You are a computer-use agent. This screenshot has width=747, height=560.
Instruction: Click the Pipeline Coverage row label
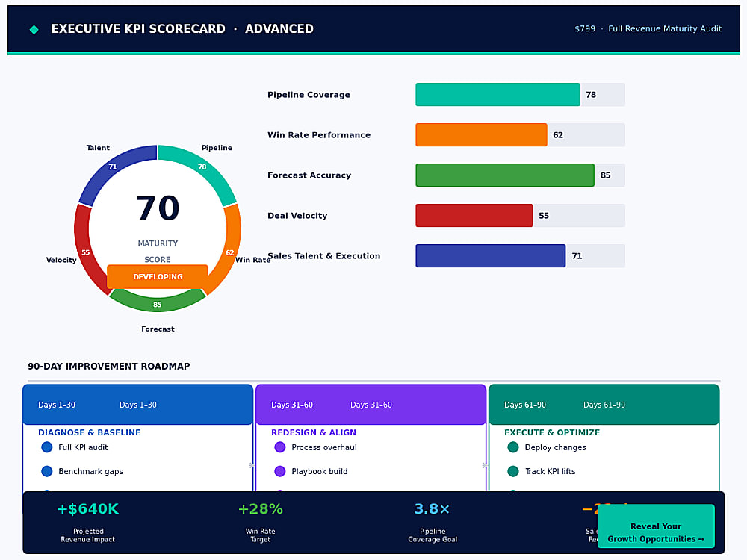(x=309, y=95)
